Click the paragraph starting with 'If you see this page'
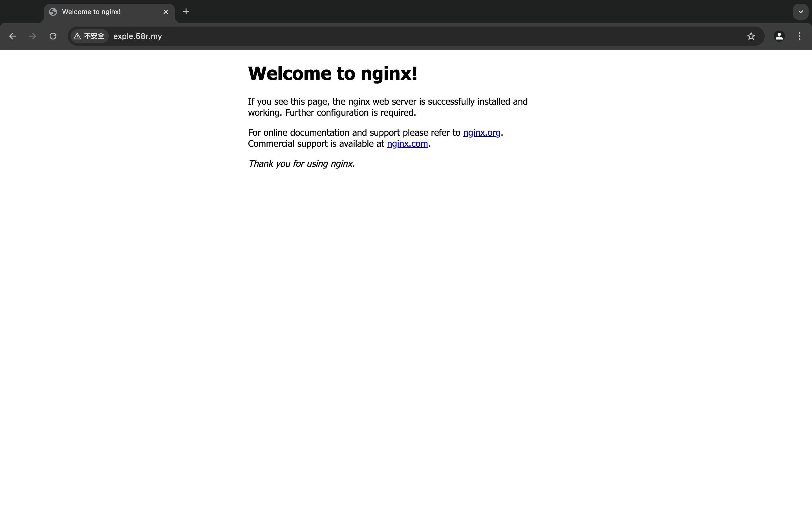Viewport: 812px width, 508px height. click(x=388, y=107)
